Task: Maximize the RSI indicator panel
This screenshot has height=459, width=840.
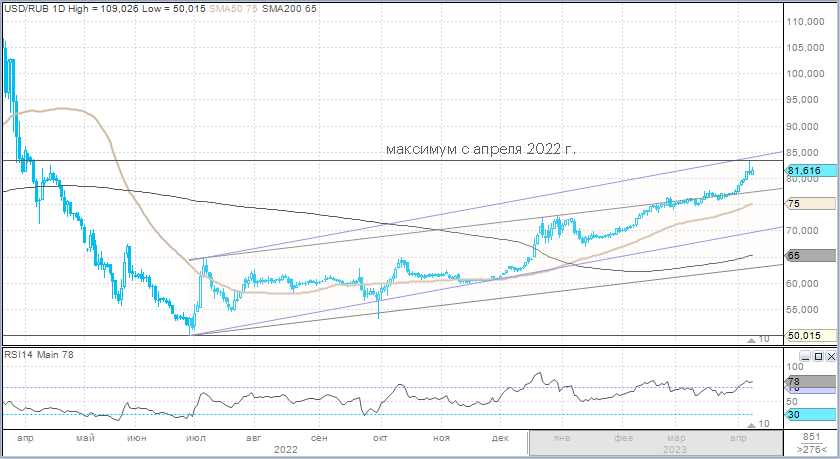Action: point(818,355)
